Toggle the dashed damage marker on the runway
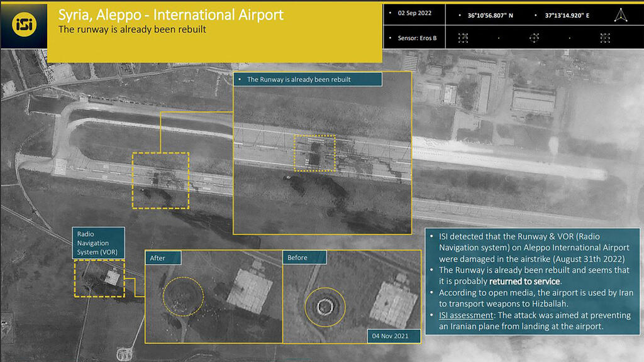The image size is (644, 362). pyautogui.click(x=159, y=178)
